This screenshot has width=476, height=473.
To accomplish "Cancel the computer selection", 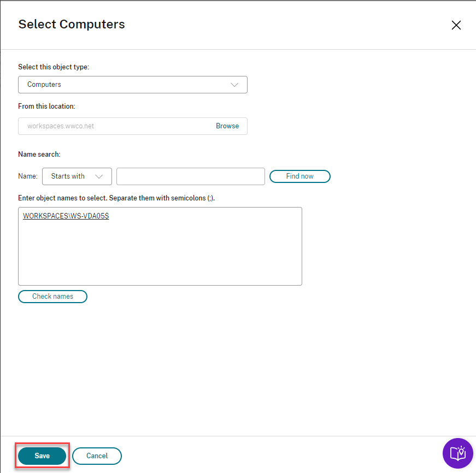I will tap(97, 456).
